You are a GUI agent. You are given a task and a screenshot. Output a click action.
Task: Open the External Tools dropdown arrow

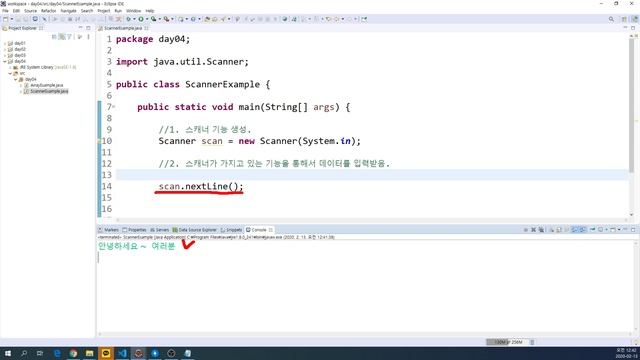pos(173,19)
